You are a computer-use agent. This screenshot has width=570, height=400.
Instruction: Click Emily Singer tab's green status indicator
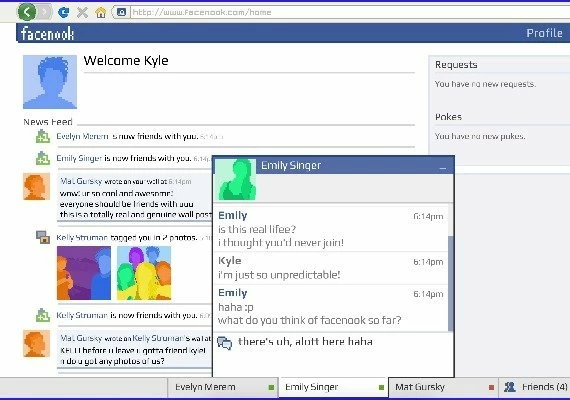[x=381, y=388]
